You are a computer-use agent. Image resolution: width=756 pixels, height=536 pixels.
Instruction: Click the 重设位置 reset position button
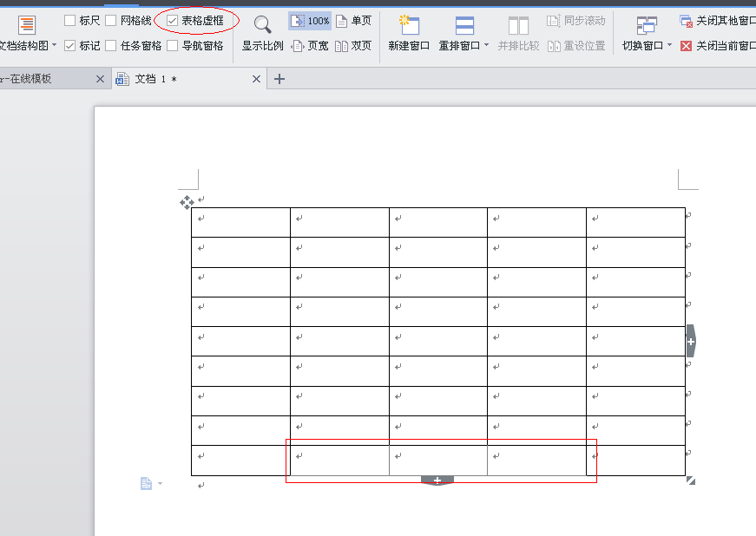(575, 46)
